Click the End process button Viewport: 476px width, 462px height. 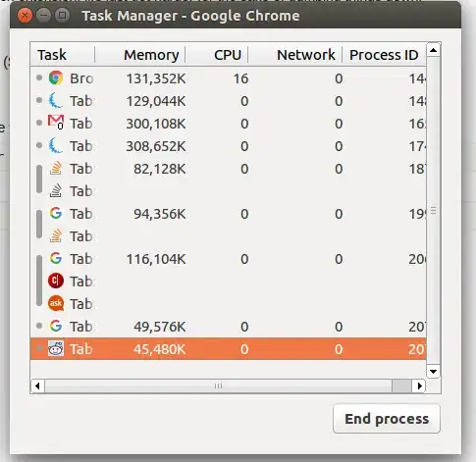tap(387, 419)
